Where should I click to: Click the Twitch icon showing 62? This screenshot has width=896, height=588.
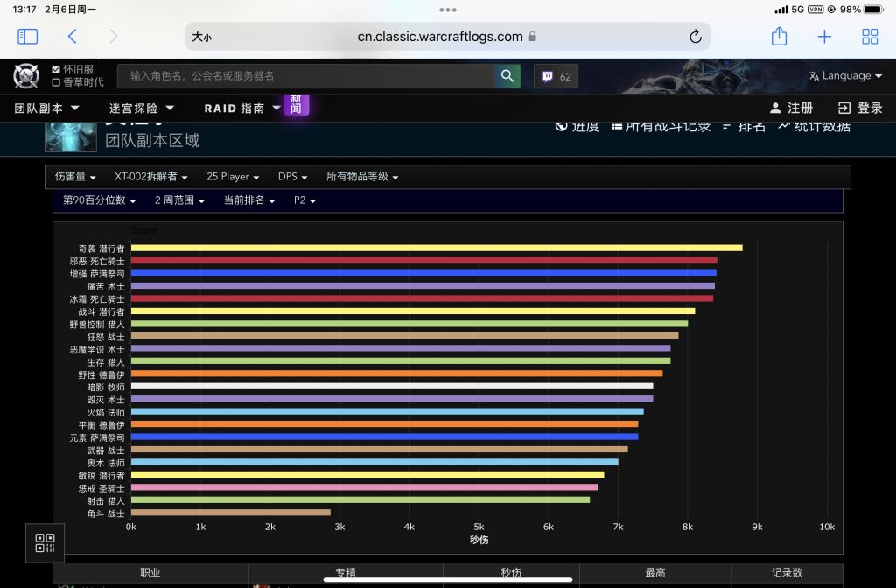(555, 76)
